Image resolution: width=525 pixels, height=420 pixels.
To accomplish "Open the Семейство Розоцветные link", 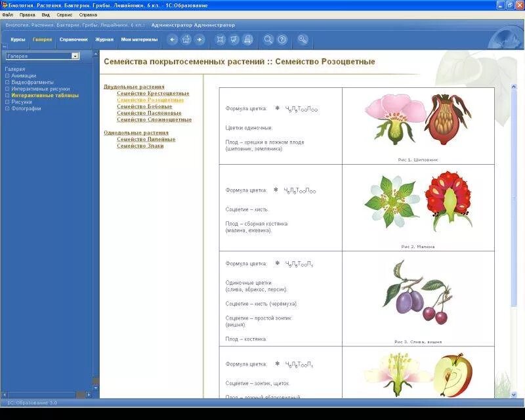I will [150, 100].
